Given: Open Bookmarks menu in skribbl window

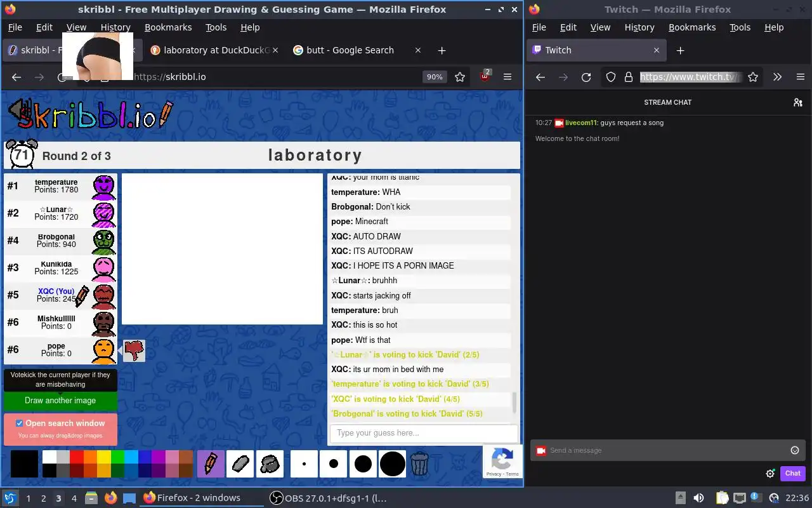Looking at the screenshot, I should (168, 27).
